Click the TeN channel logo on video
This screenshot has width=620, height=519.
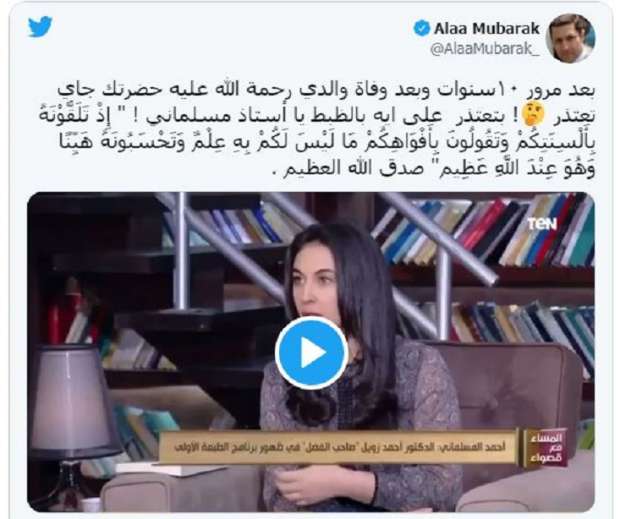point(542,224)
